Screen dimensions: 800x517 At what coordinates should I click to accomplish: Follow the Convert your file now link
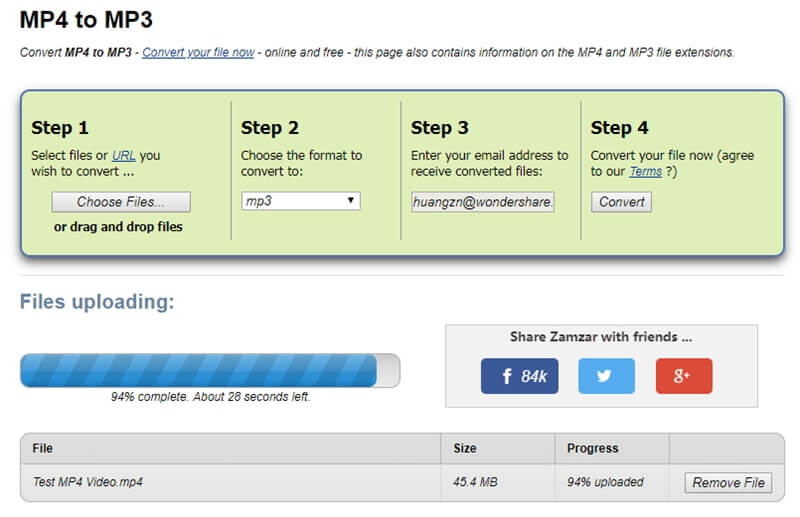(x=198, y=52)
